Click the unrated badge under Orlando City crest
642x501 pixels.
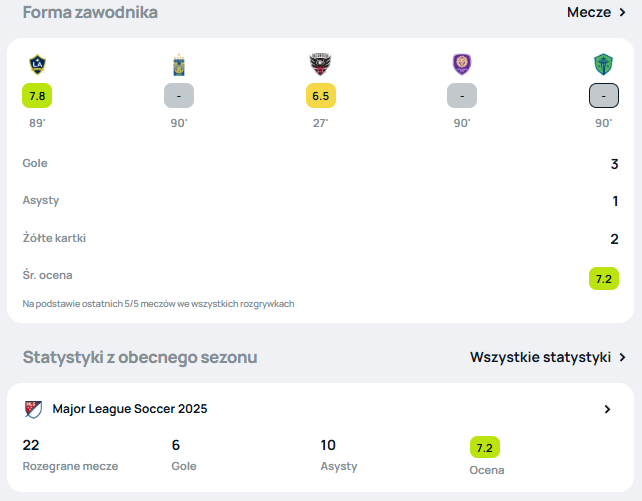[462, 96]
